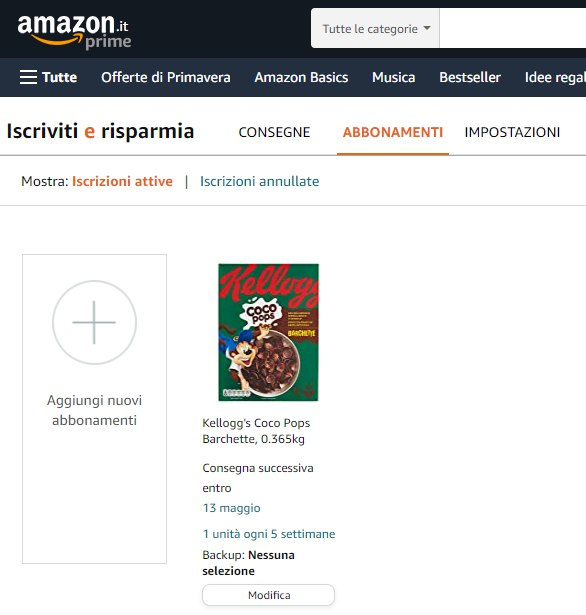View Iscrizioni annullate subscriptions
586x615 pixels.
pyautogui.click(x=260, y=181)
